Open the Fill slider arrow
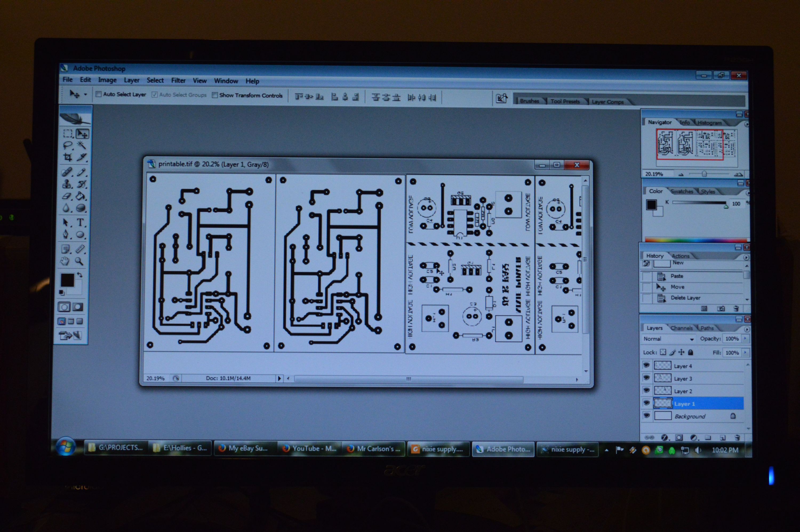Screen dimensions: 800x532 745,353
